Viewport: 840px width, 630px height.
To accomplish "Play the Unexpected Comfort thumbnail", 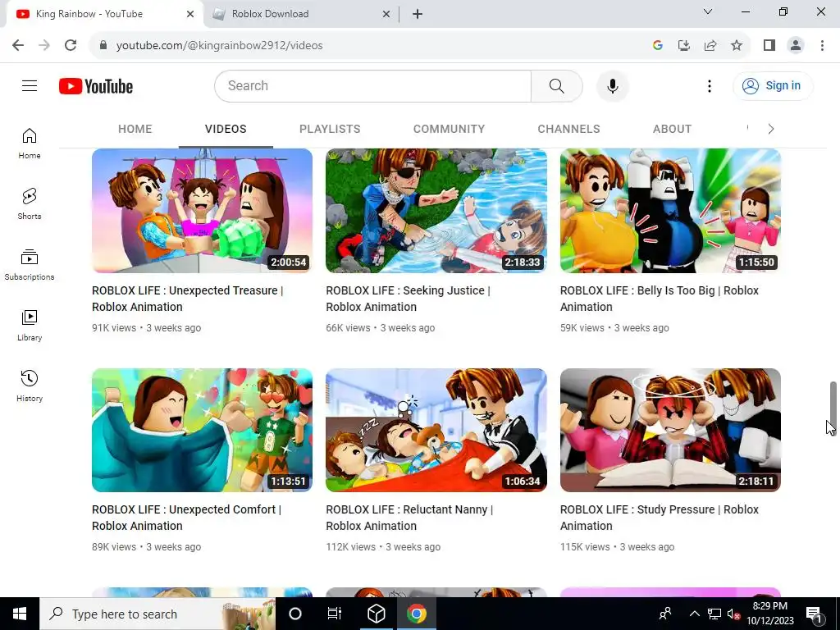I will [202, 430].
